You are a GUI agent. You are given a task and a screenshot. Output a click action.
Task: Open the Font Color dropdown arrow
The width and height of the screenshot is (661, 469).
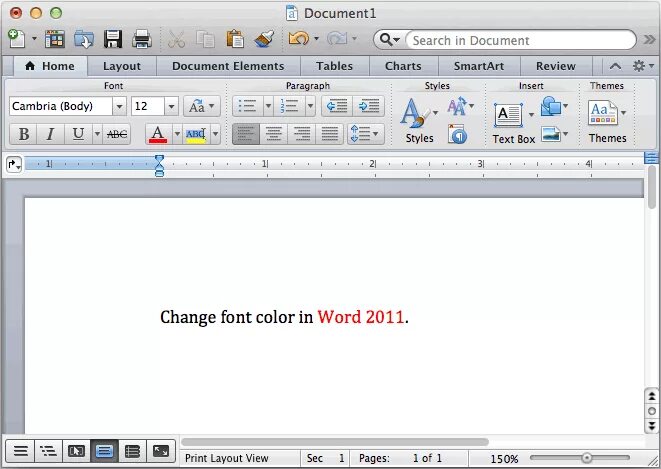pos(177,134)
